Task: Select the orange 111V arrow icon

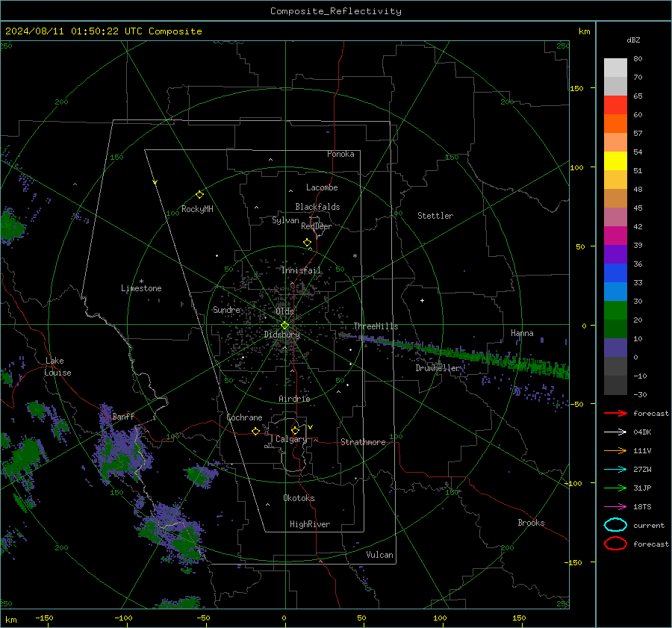Action: [615, 450]
